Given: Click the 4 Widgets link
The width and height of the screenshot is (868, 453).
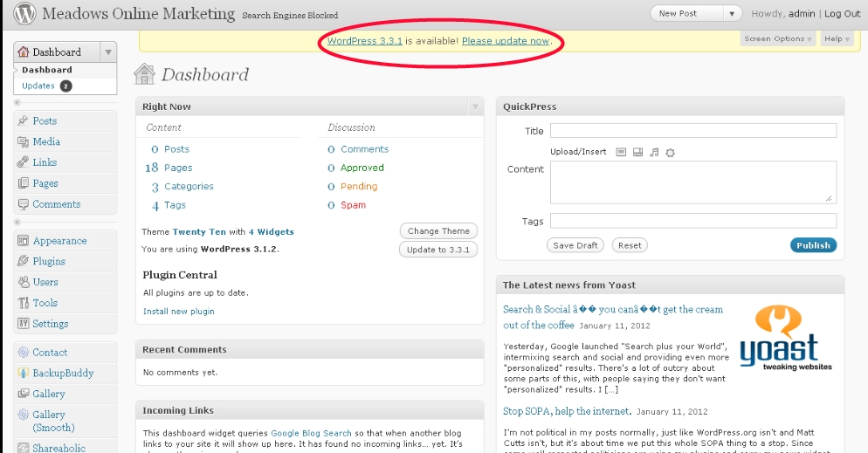Looking at the screenshot, I should click(x=272, y=232).
